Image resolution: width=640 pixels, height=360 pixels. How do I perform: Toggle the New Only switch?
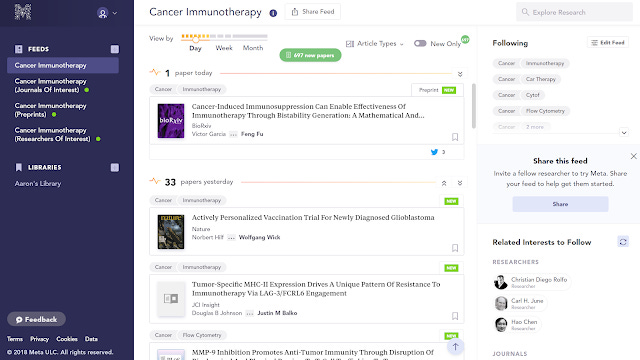point(420,43)
